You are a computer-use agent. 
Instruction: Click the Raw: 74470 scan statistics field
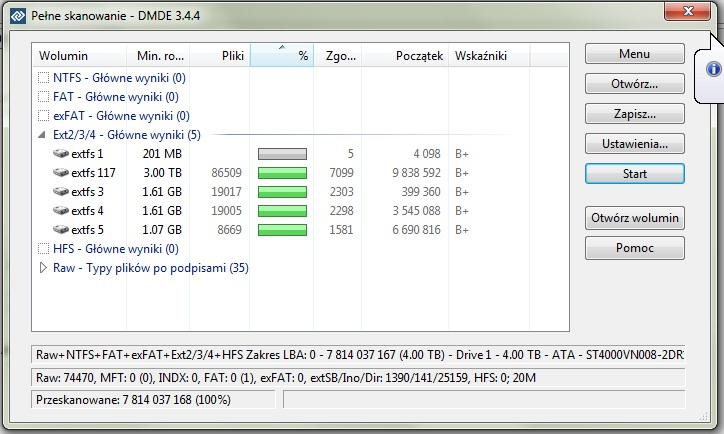pos(358,378)
